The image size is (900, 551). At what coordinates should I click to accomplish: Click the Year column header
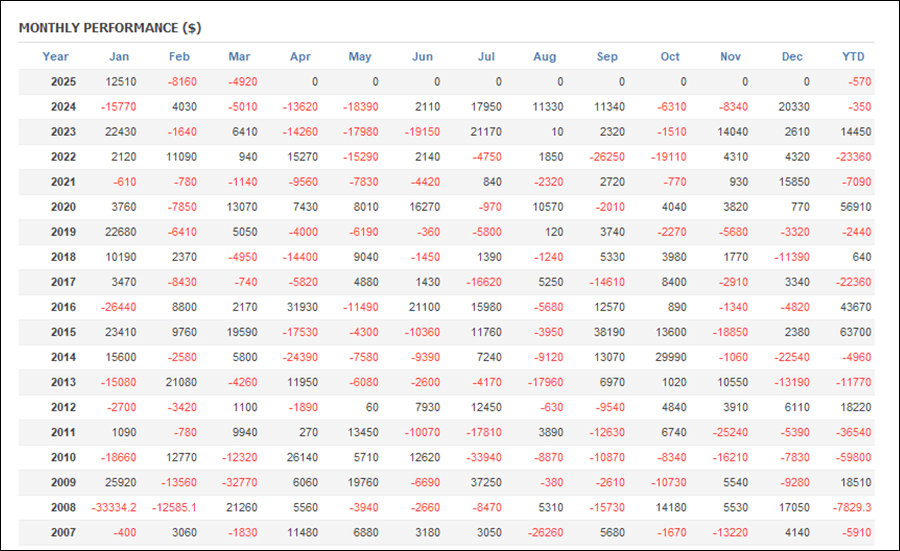[55, 56]
